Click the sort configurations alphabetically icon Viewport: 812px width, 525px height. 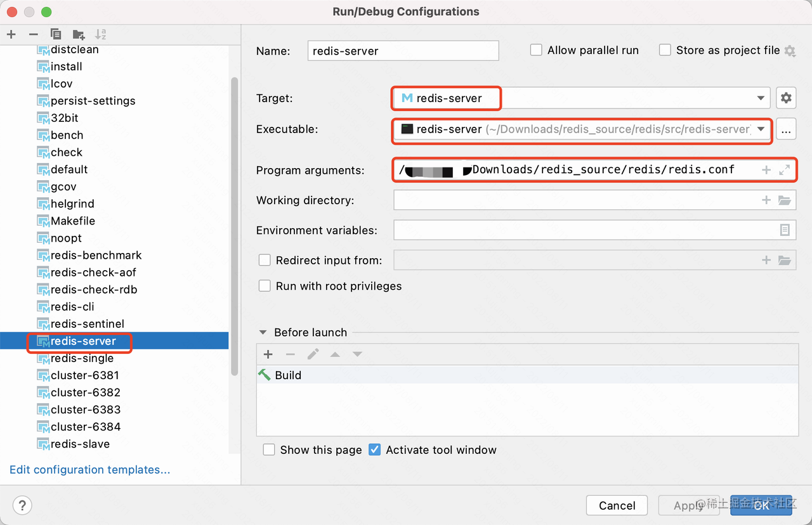pos(100,34)
